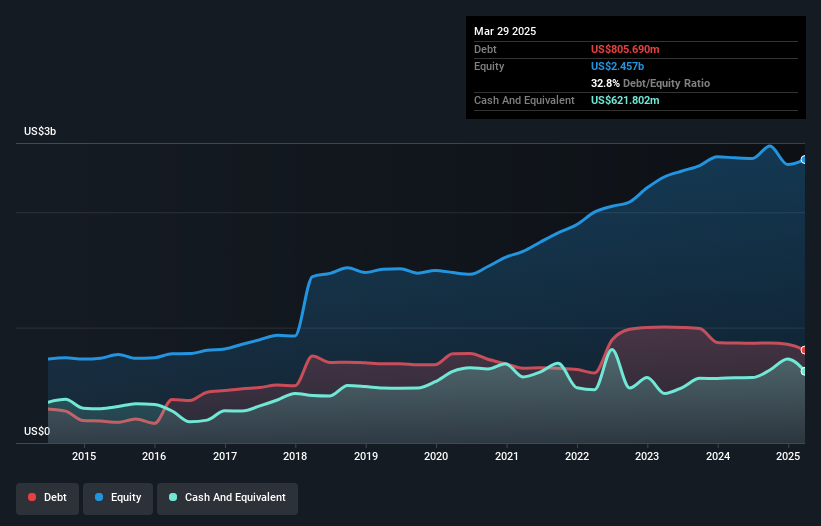Image resolution: width=821 pixels, height=526 pixels.
Task: Click the US$3b y-axis label
Action: [40, 131]
